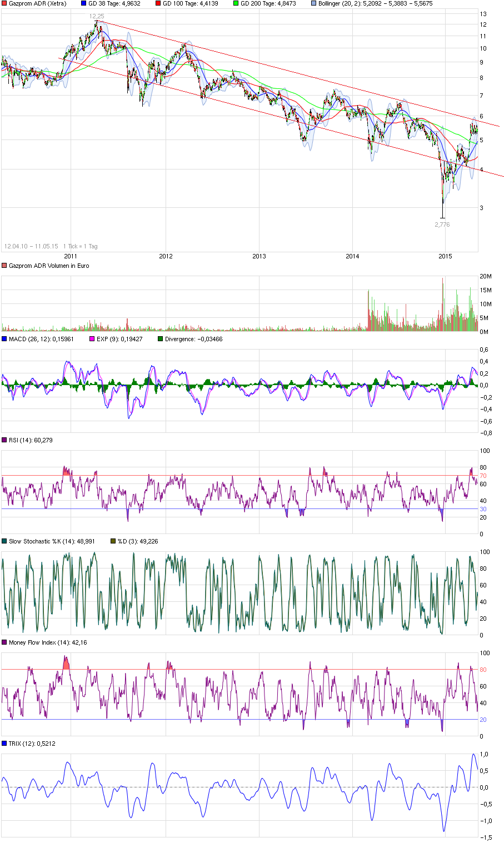Click the blue GD 38 Tage legend swatch

click(83, 3)
